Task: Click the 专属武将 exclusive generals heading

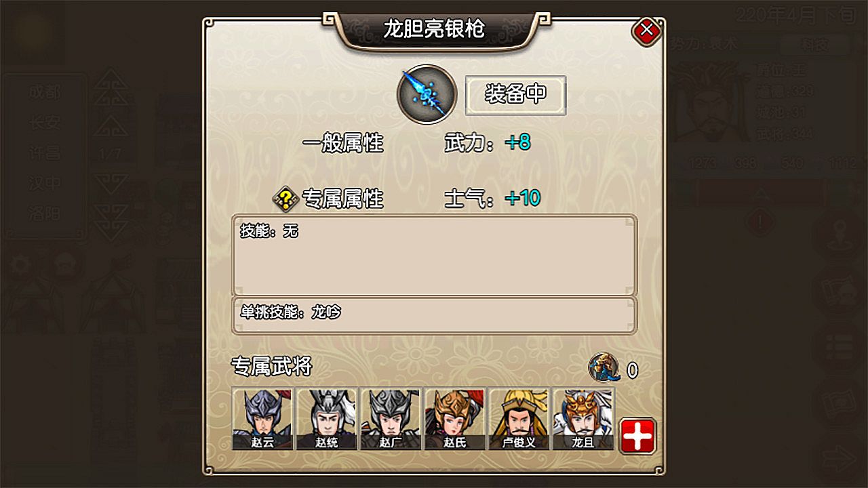Action: coord(271,367)
